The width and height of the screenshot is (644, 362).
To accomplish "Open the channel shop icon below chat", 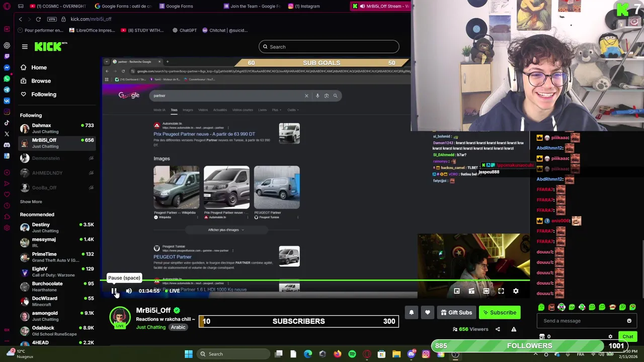I will pos(542,337).
